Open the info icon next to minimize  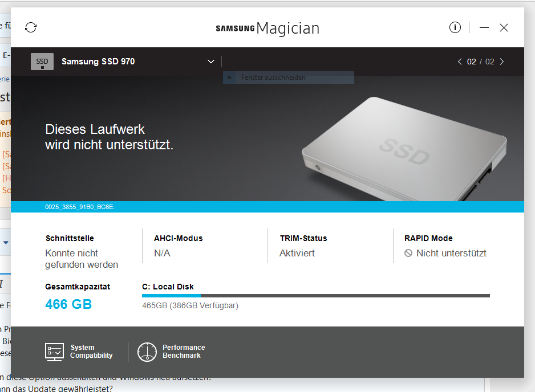point(455,27)
